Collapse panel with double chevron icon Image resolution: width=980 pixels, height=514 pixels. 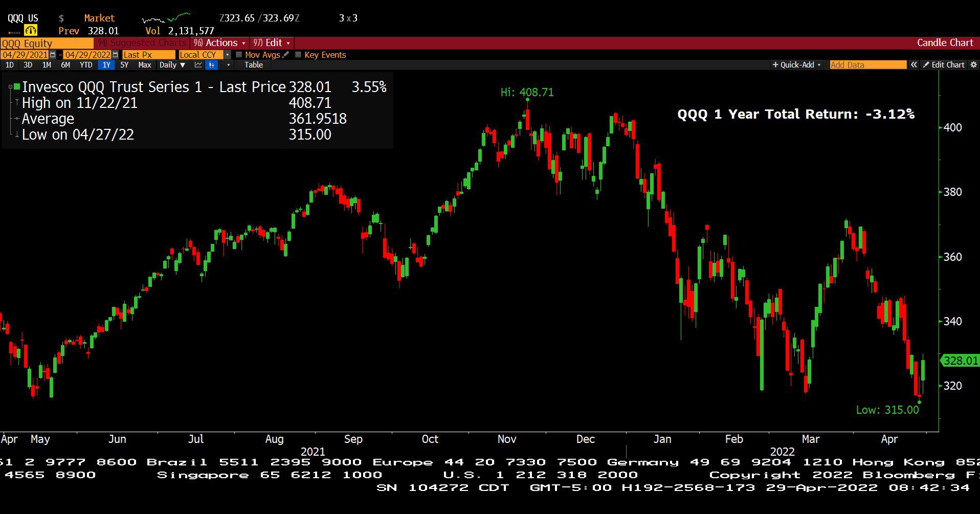click(x=914, y=65)
